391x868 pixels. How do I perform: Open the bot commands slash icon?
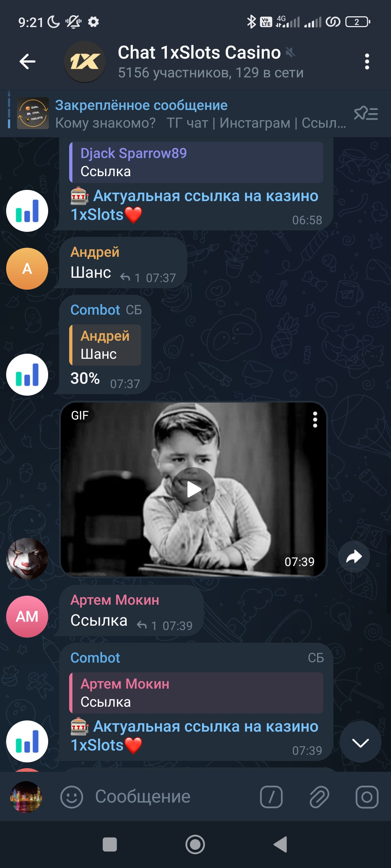click(271, 797)
